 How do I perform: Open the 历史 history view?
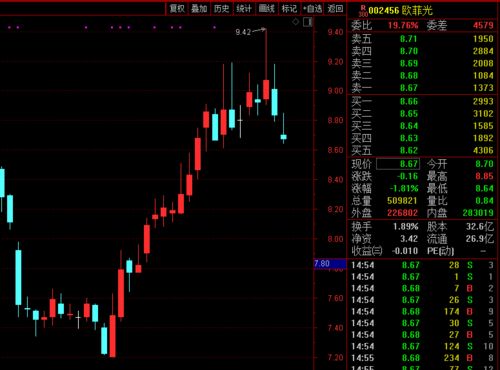click(221, 9)
